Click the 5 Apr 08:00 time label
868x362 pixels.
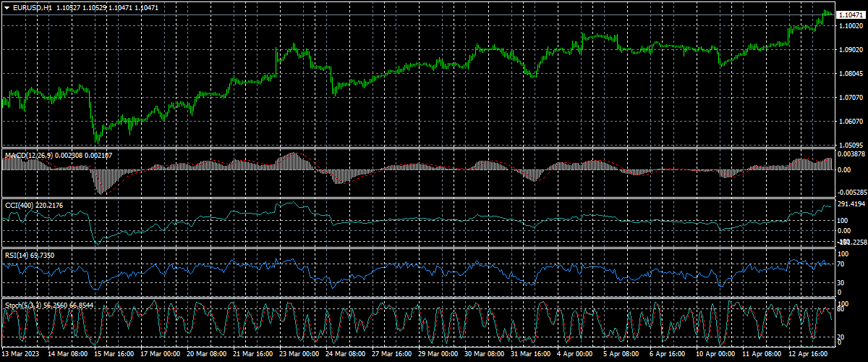click(x=623, y=353)
